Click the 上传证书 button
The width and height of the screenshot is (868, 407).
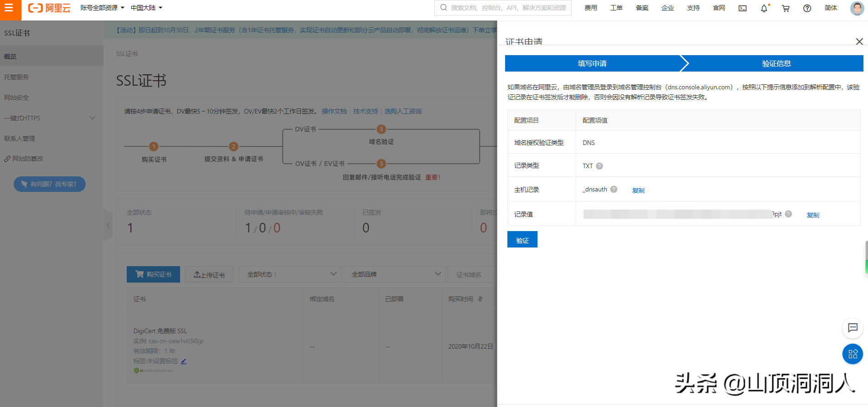(209, 274)
